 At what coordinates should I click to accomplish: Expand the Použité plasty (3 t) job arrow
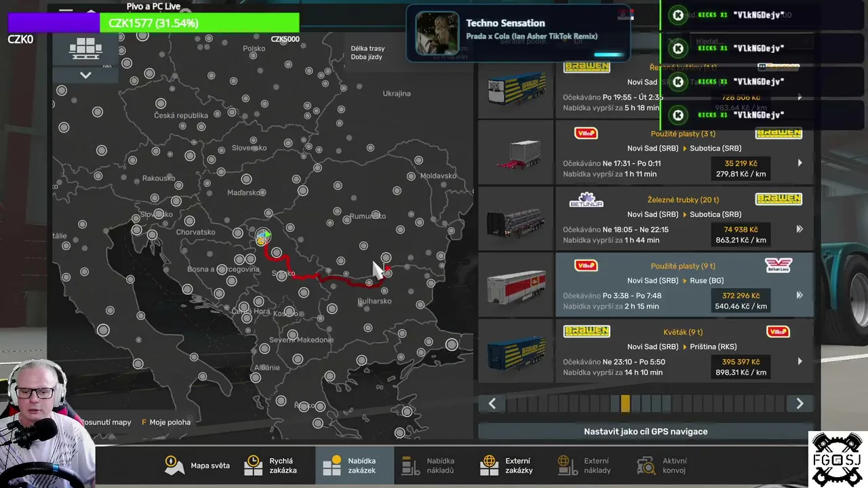tap(800, 163)
